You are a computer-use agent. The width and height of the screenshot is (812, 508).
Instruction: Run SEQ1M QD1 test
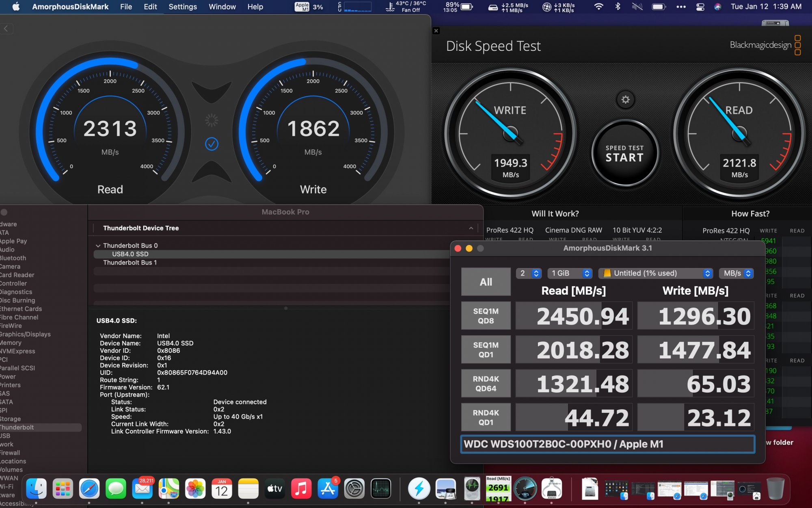(x=486, y=350)
